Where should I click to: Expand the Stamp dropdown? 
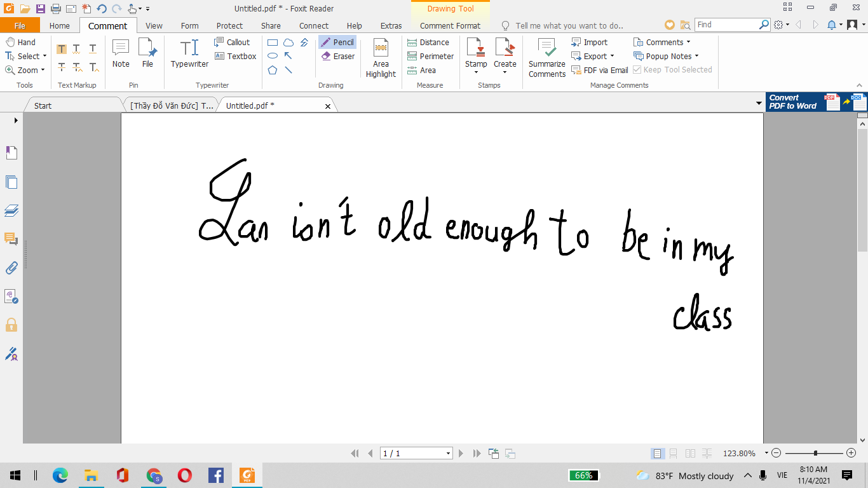(476, 72)
